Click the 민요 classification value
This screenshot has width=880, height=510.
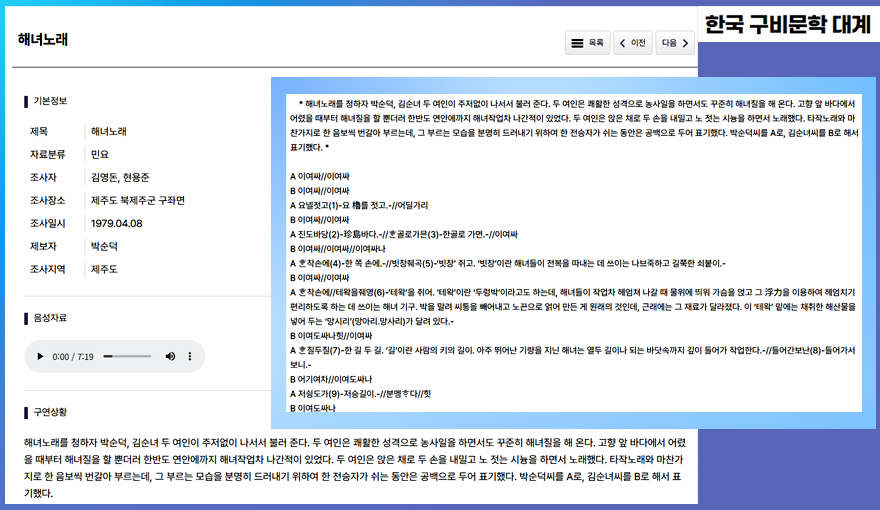click(x=99, y=154)
